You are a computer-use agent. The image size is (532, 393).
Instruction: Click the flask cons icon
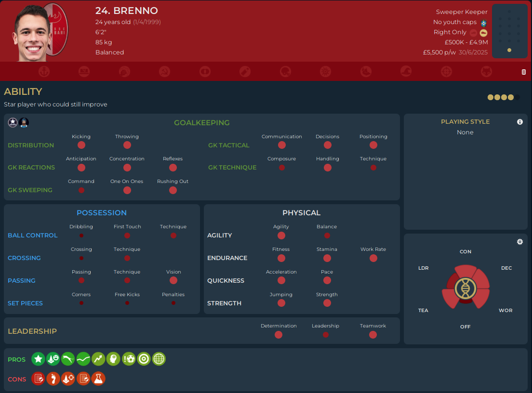pos(98,379)
